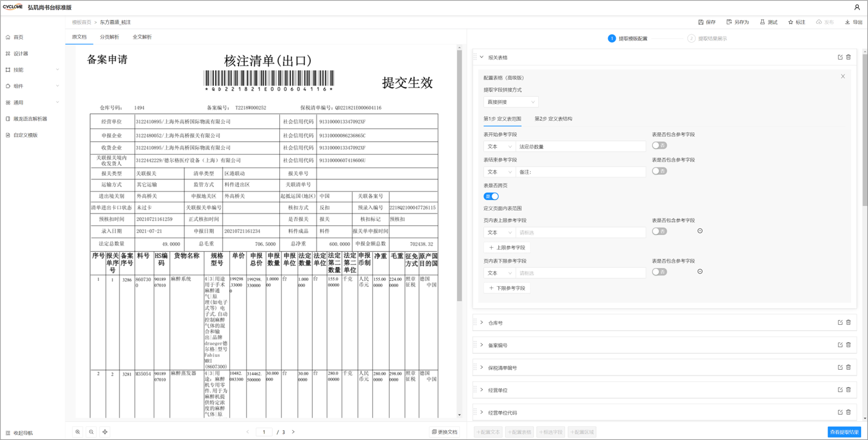Click the 更换文档 button
The width and height of the screenshot is (868, 440).
[444, 432]
